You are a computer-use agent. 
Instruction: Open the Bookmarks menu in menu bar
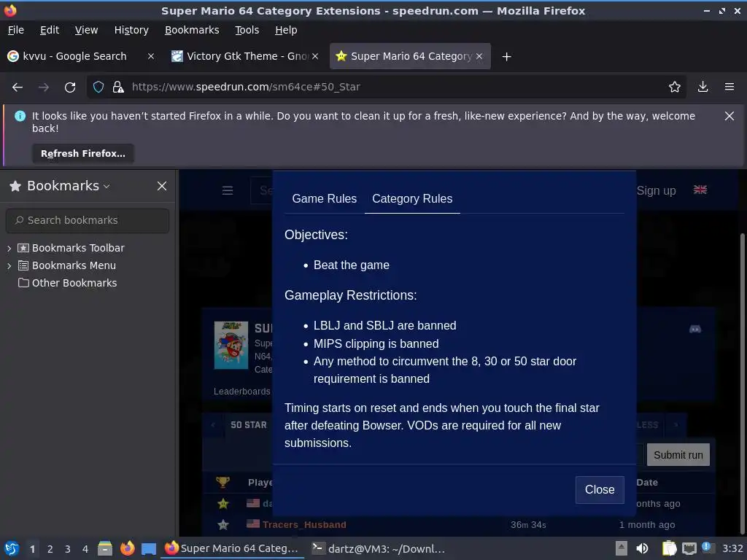(192, 30)
